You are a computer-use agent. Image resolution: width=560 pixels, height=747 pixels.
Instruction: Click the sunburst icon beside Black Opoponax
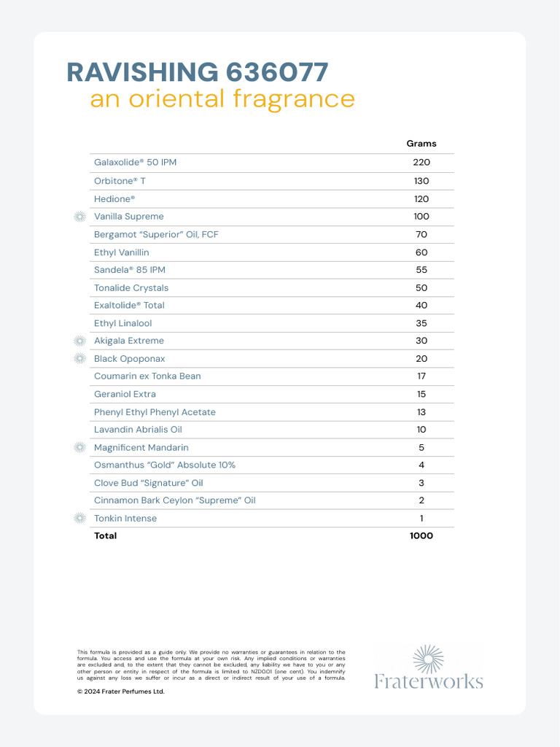pos(80,359)
